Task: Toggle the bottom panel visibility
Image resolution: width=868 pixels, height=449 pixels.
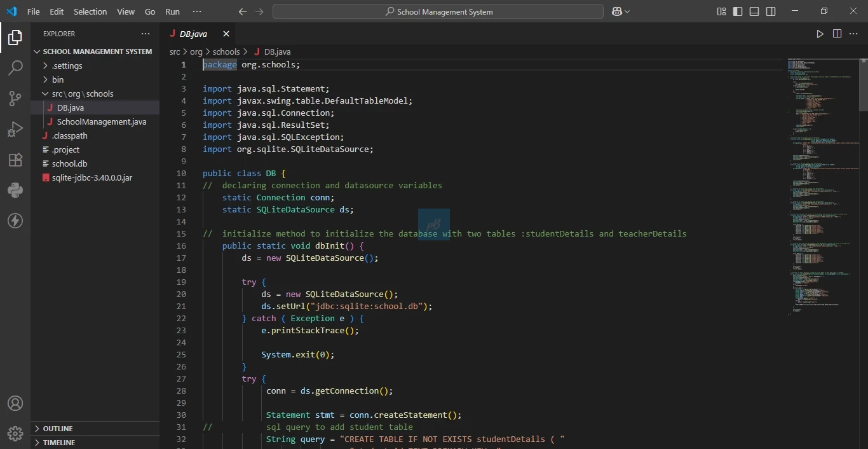Action: pyautogui.click(x=754, y=11)
